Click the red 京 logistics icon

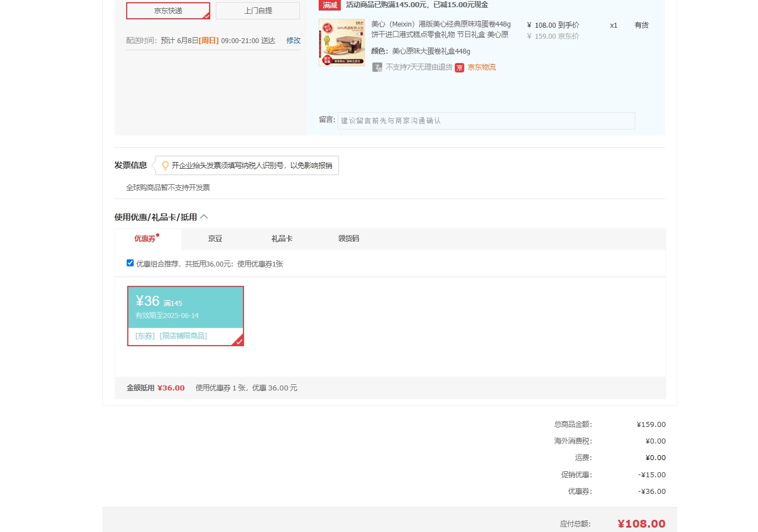460,67
